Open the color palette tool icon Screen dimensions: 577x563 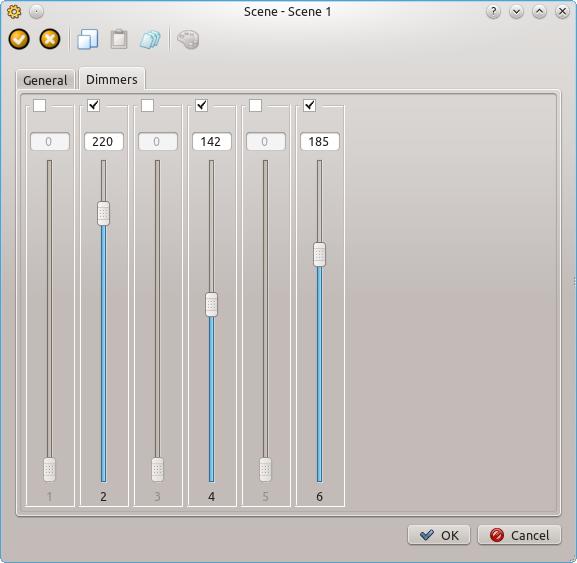point(188,39)
